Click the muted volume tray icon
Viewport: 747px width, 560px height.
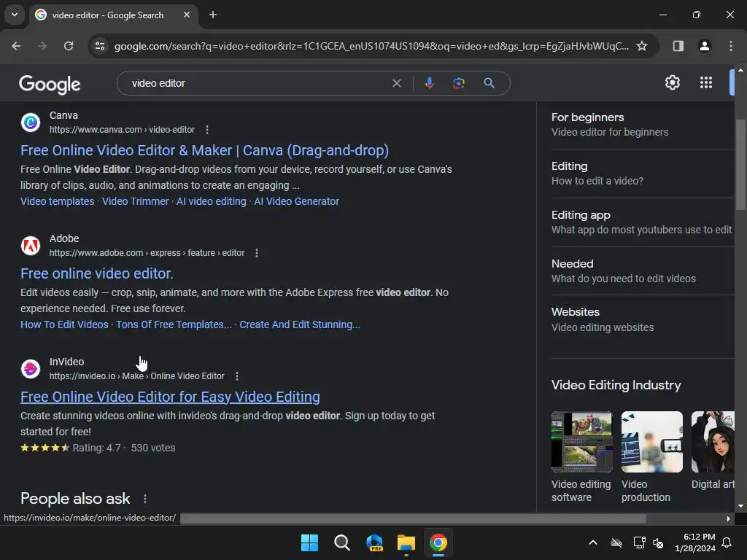point(658,542)
